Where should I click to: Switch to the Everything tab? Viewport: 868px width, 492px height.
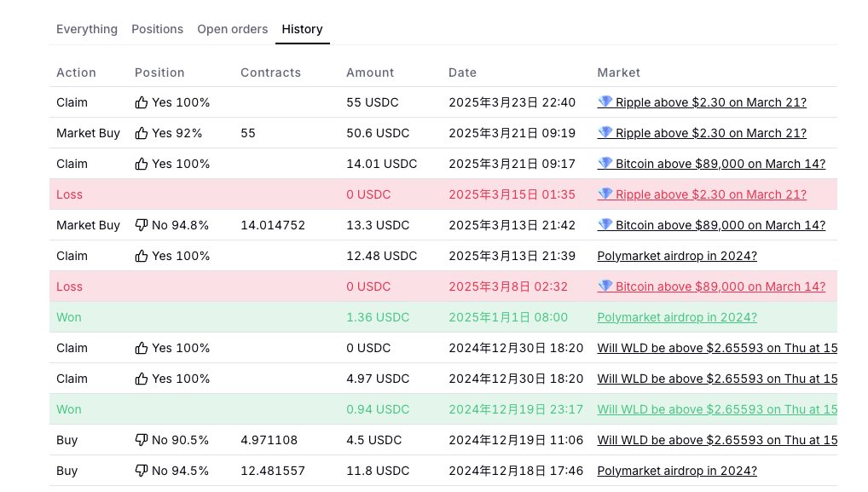coord(87,29)
